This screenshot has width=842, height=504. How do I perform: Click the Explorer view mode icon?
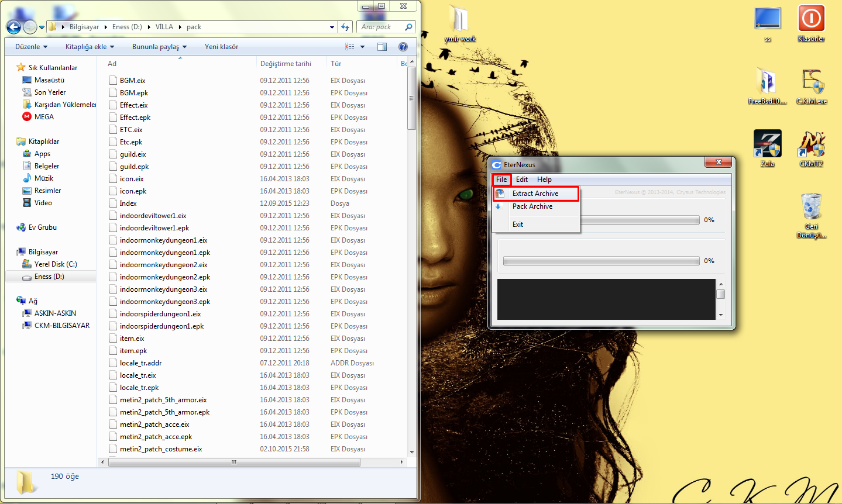pyautogui.click(x=350, y=47)
